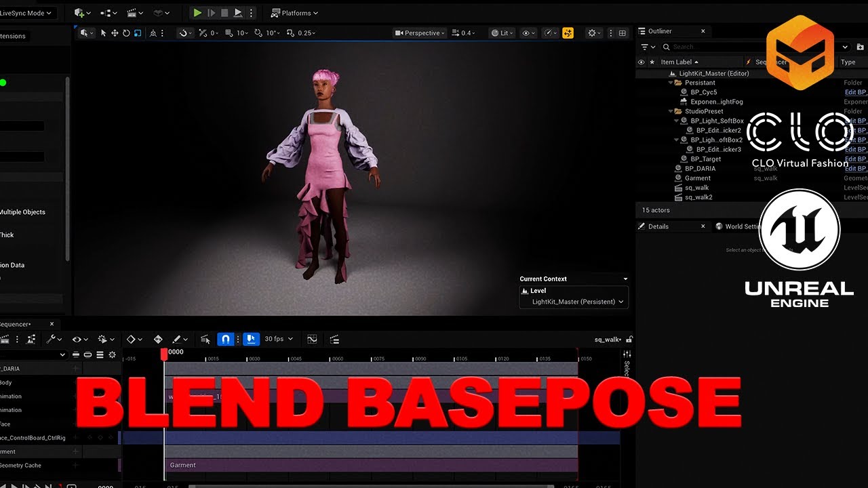868x488 pixels.
Task: Collapse the StudioPreset folder
Action: pyautogui.click(x=670, y=111)
